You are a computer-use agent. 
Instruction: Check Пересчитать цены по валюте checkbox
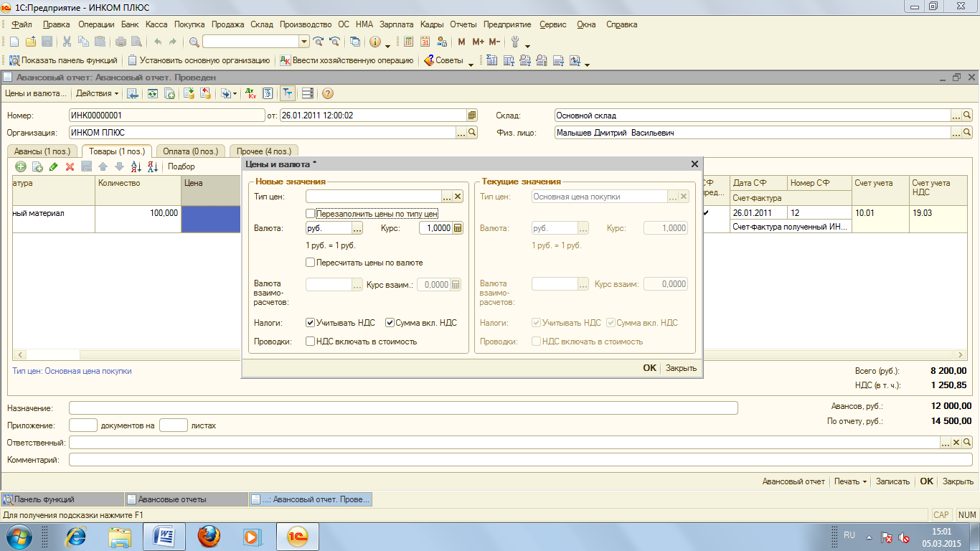click(311, 263)
